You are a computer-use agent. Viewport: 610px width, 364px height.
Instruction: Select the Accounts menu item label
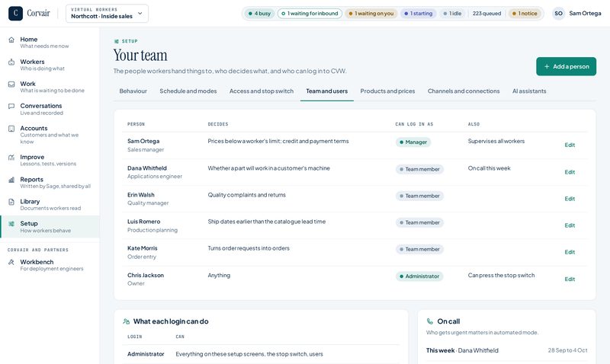point(34,128)
